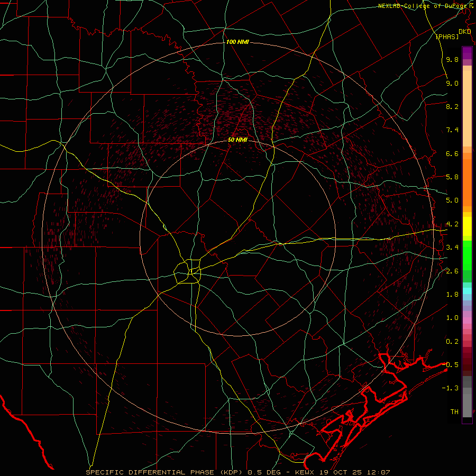Pick the cyan band of the color bar
Image resolution: width=476 pixels, height=476 pixels.
click(x=467, y=291)
